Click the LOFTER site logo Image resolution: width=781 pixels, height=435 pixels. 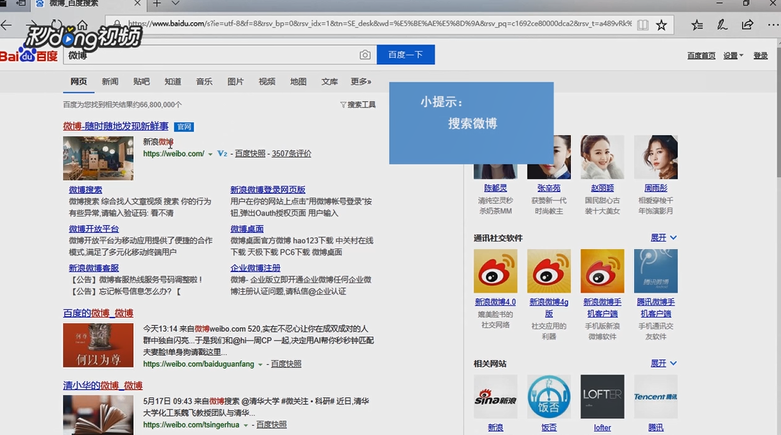602,397
